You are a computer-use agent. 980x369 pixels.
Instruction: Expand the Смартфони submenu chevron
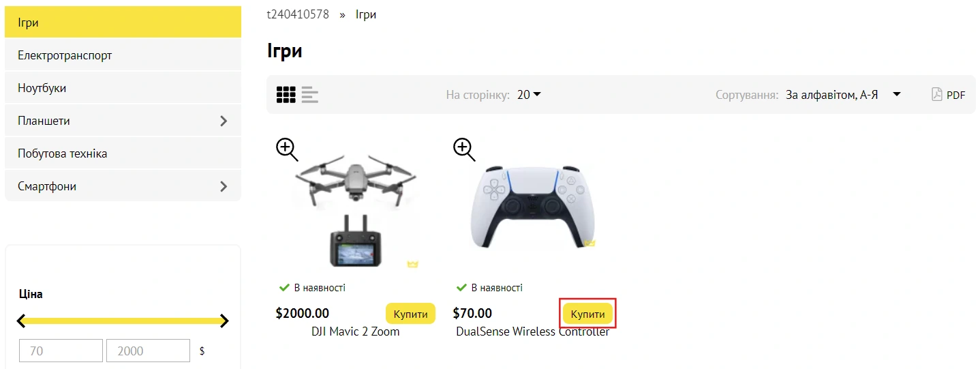tap(224, 186)
